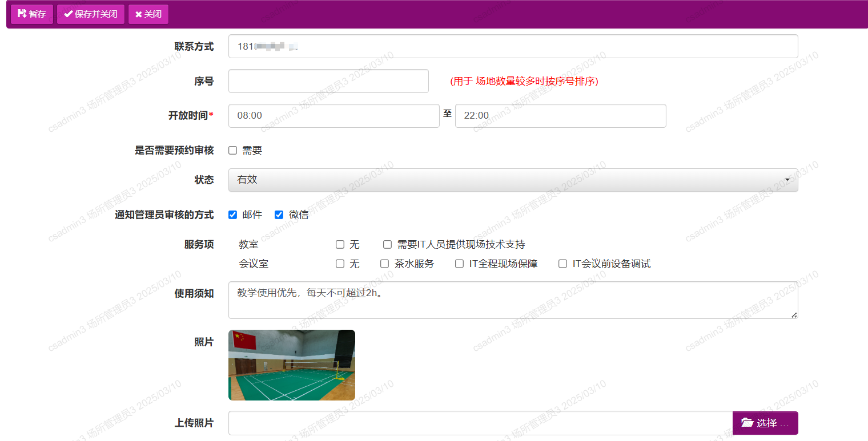Uncheck the 邮件 notification checkbox
868x441 pixels.
(232, 215)
